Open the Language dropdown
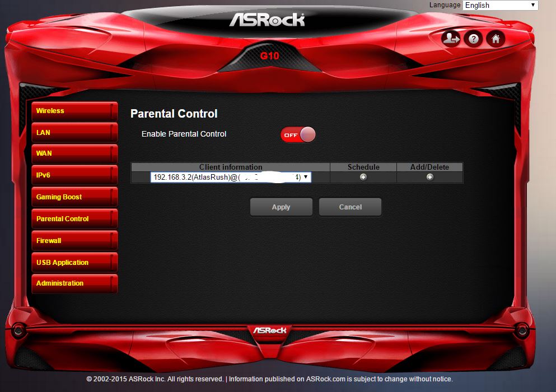The height and width of the screenshot is (392, 556). [500, 5]
